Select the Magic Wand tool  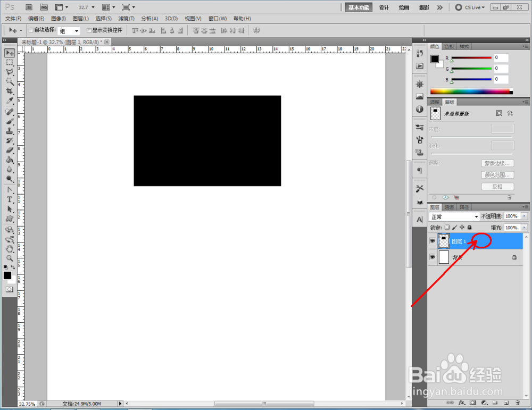pyautogui.click(x=10, y=81)
